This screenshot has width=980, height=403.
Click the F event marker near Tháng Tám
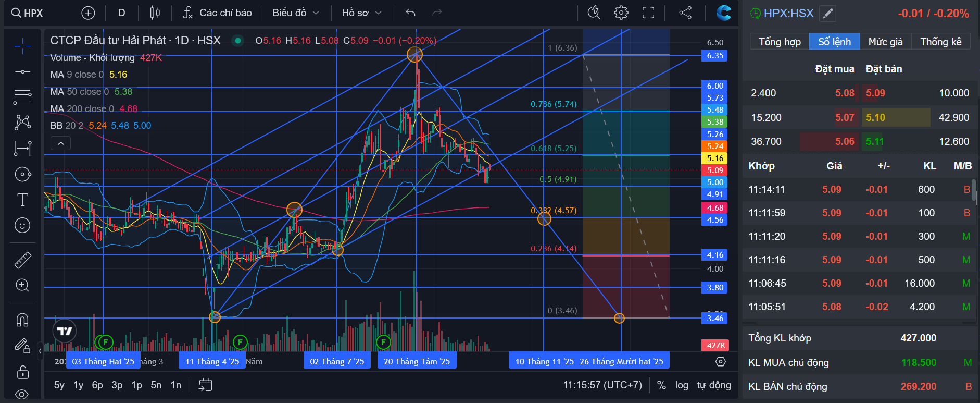point(383,342)
